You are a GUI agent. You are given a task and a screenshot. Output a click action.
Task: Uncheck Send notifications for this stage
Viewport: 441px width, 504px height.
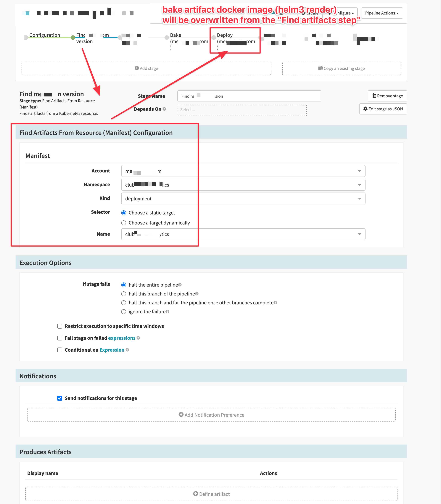(x=59, y=398)
